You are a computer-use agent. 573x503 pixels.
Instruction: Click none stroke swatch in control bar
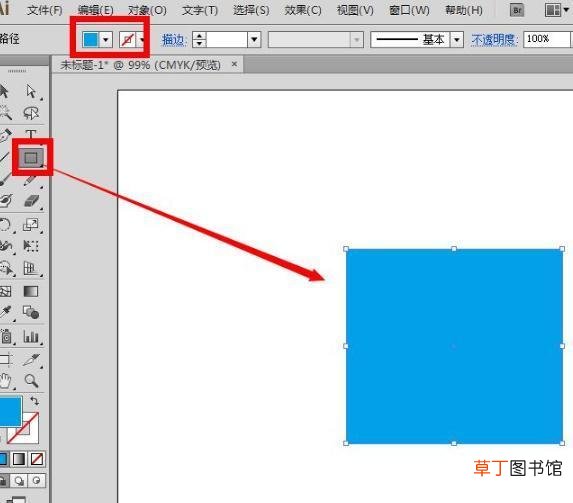click(x=128, y=39)
